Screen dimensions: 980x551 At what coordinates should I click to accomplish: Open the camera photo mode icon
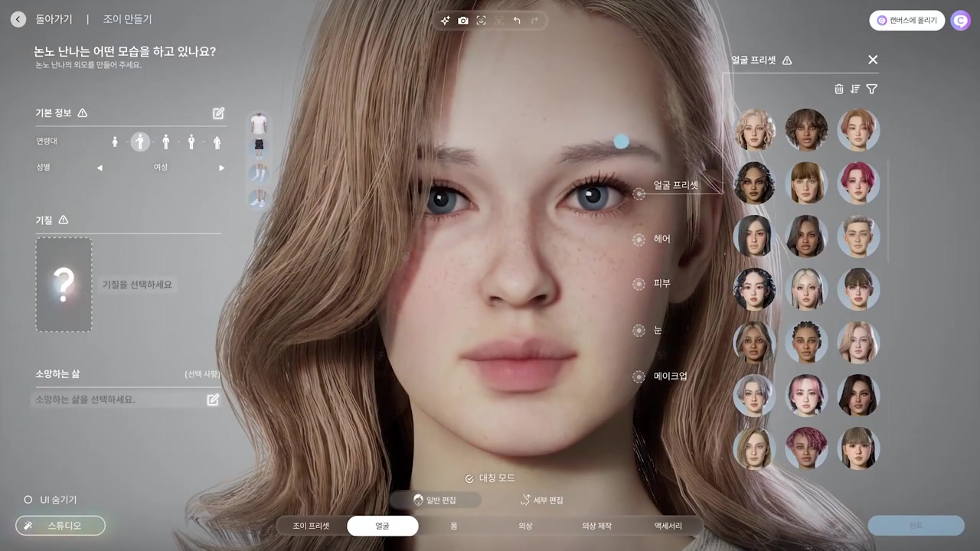click(463, 21)
